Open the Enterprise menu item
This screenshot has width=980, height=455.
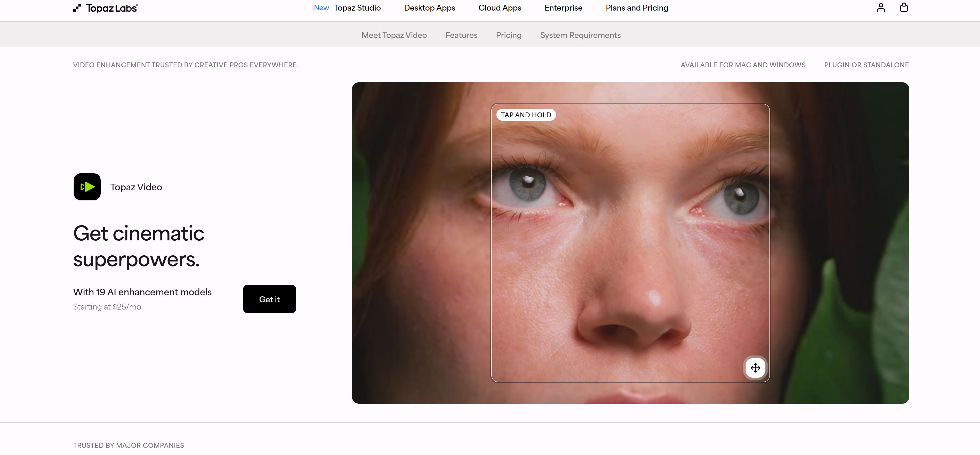(x=563, y=8)
